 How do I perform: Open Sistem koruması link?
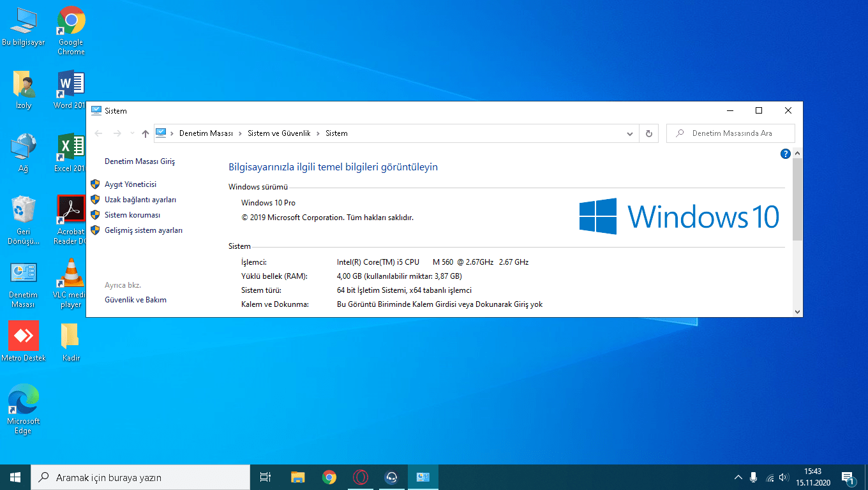pos(133,215)
